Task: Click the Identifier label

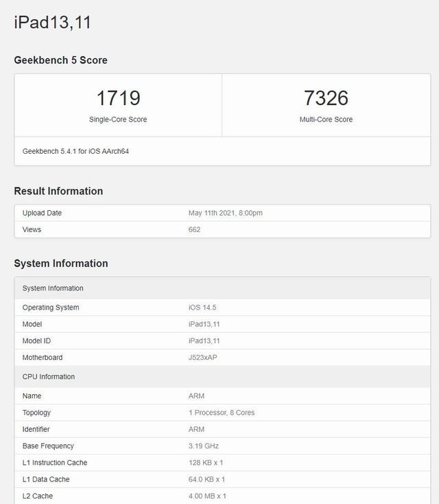Action: pos(36,429)
